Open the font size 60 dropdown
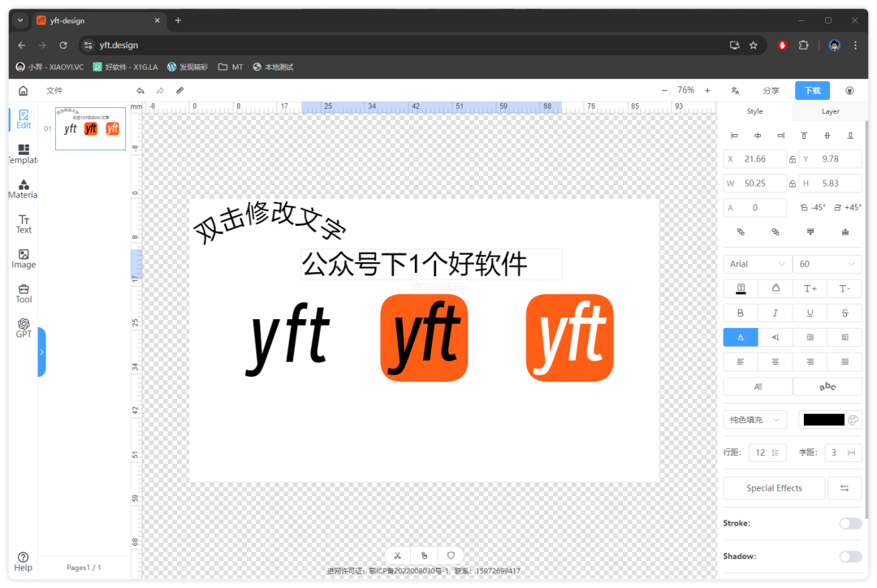Image resolution: width=877 pixels, height=588 pixels. point(827,264)
